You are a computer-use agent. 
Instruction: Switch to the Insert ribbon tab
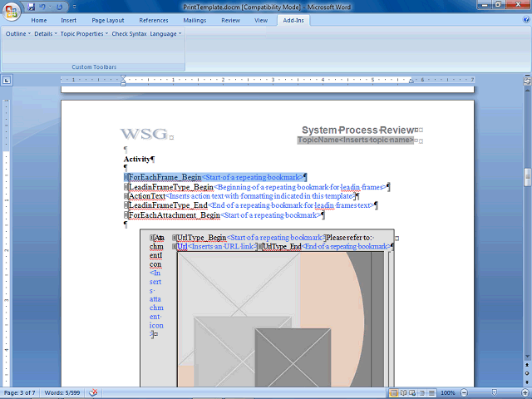[68, 20]
